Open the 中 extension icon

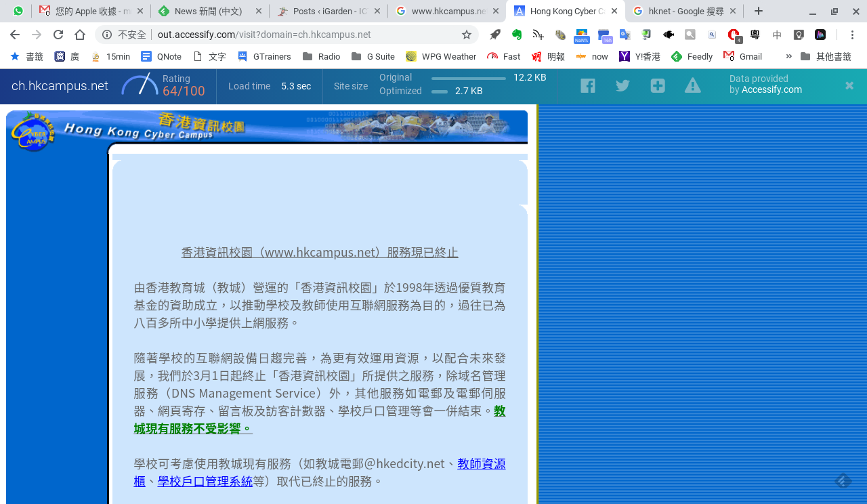(777, 35)
